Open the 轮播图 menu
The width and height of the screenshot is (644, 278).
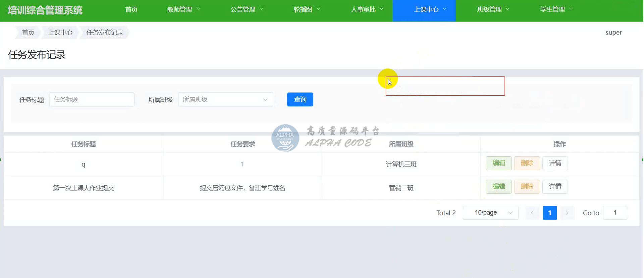point(307,9)
